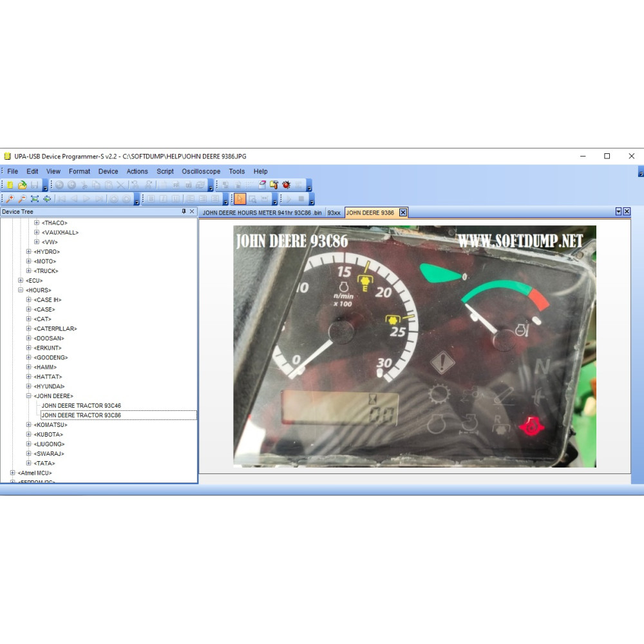Create a new file with chip icon
Image resolution: width=644 pixels, height=644 pixels.
[10, 185]
